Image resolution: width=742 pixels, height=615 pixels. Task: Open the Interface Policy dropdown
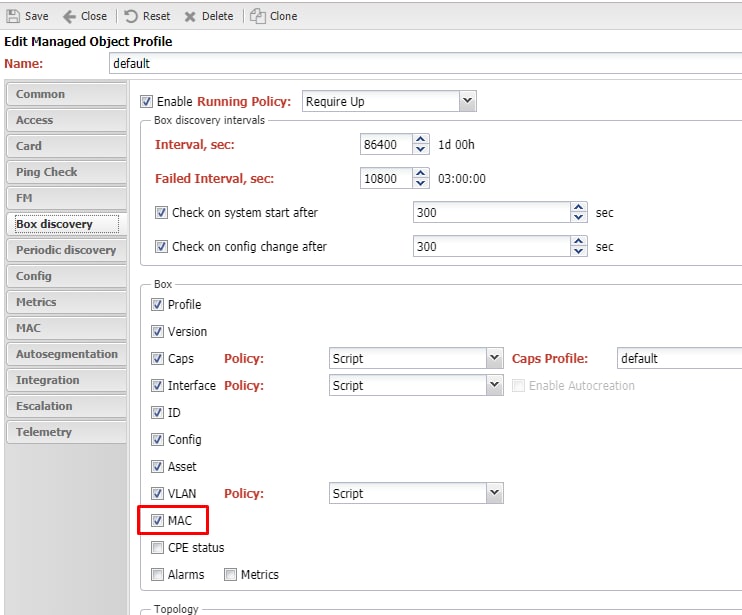(x=495, y=385)
